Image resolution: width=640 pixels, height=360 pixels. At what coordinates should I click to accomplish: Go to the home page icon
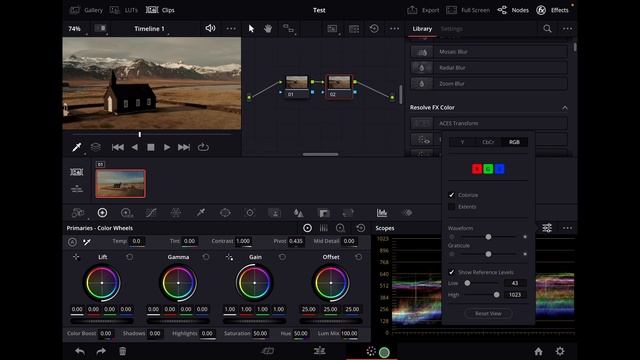click(538, 351)
